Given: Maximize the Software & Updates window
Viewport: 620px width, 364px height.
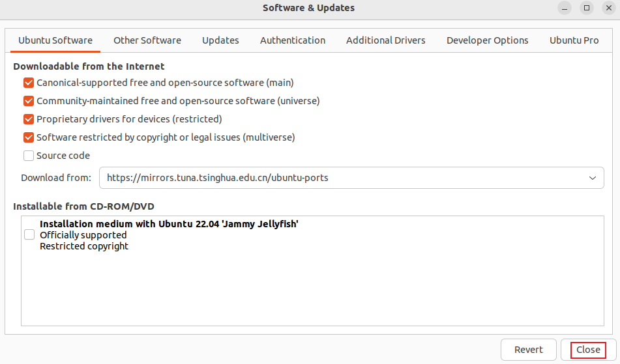Looking at the screenshot, I should [x=587, y=8].
